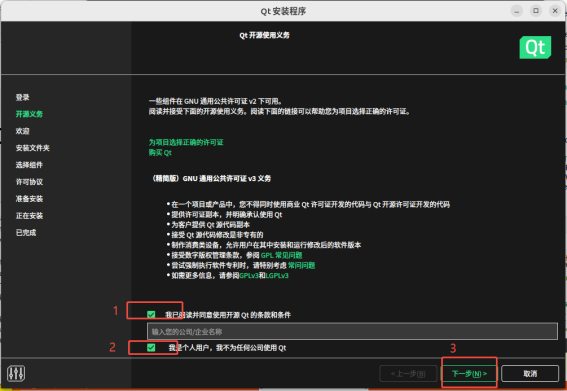Select the 欢迎 step in sidebar
The width and height of the screenshot is (567, 391).
click(22, 131)
